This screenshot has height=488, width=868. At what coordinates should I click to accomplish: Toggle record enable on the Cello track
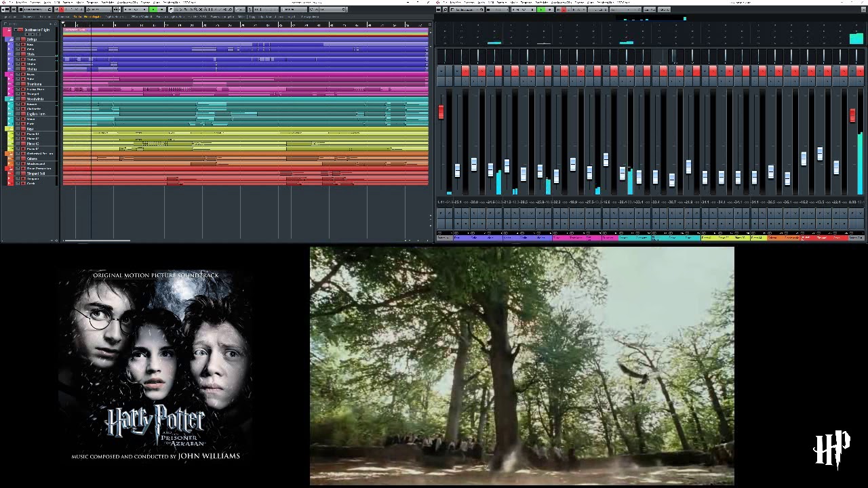pos(23,49)
